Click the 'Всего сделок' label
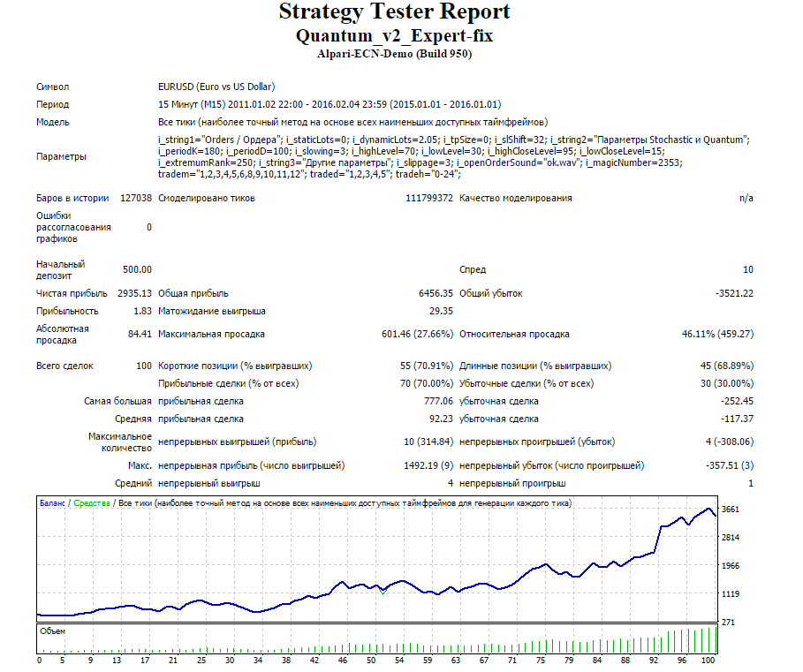Viewport: 803px width, 672px height. pos(64,366)
